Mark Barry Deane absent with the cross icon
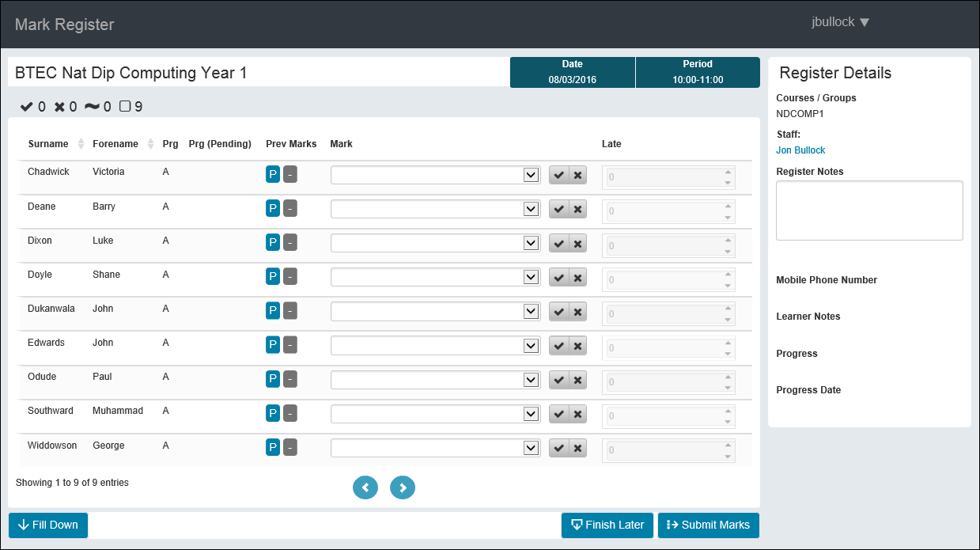The height and width of the screenshot is (550, 980). 577,210
